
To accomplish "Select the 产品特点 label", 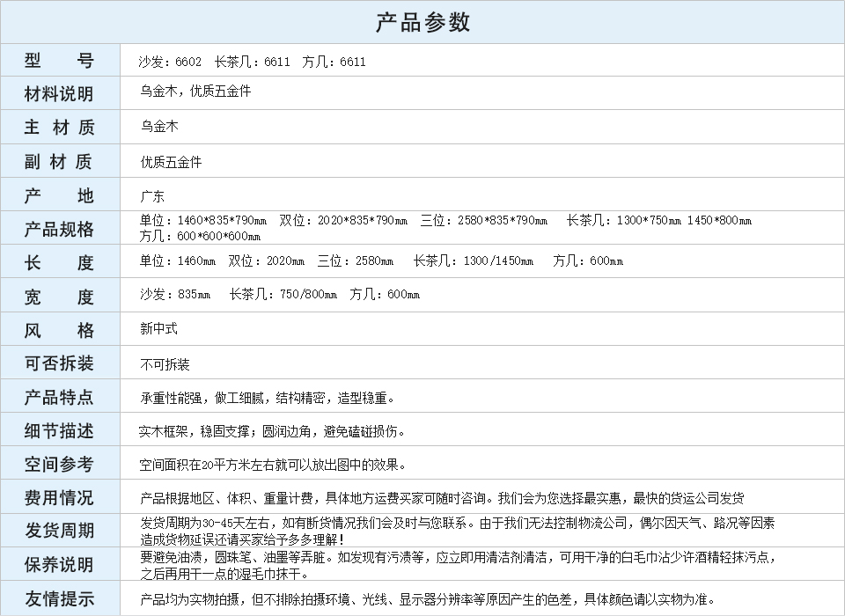I will pyautogui.click(x=59, y=397).
